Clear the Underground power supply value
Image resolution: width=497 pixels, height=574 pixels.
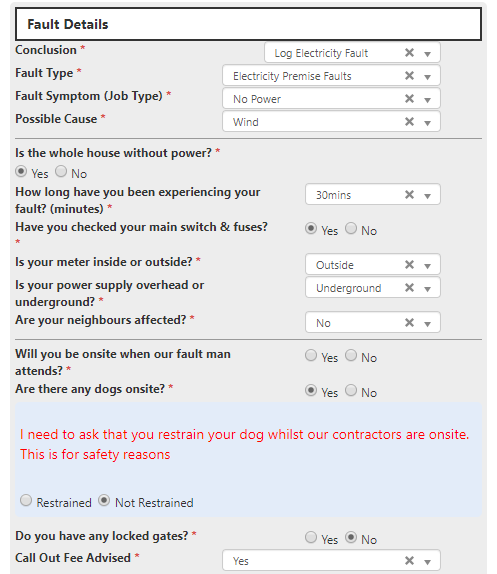pyautogui.click(x=409, y=288)
